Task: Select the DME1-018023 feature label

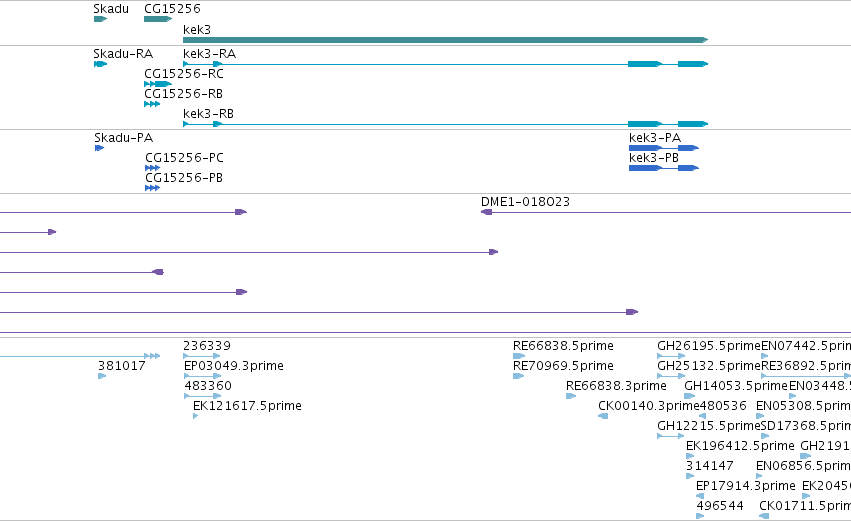Action: (x=525, y=202)
